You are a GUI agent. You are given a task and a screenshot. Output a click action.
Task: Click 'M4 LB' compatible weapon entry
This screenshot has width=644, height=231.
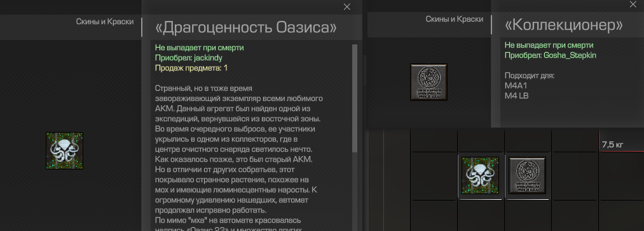tap(516, 96)
